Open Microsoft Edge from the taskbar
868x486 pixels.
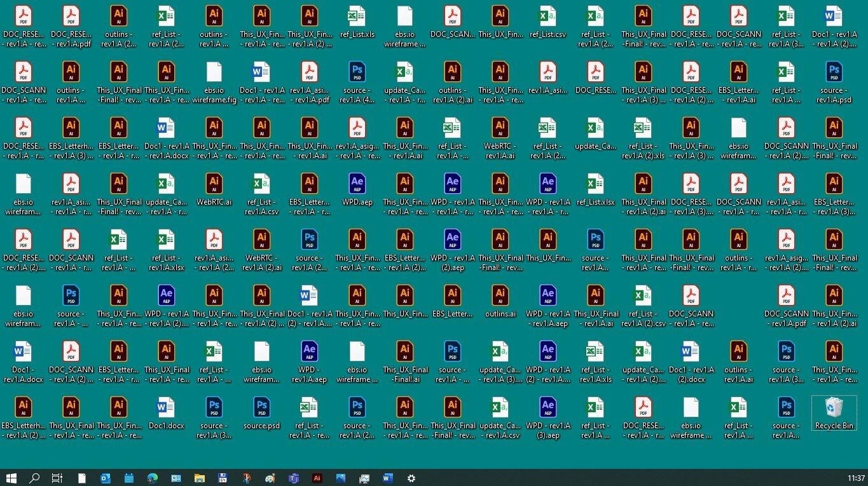[153, 478]
